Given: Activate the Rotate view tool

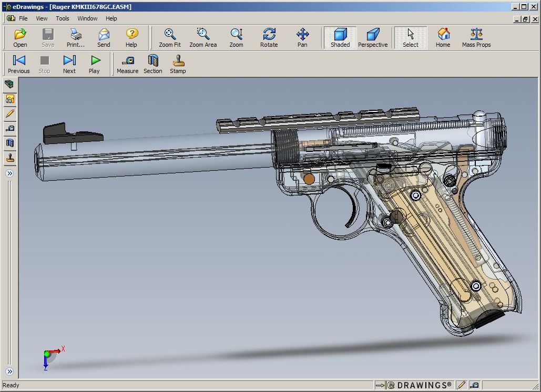Looking at the screenshot, I should click(x=269, y=38).
